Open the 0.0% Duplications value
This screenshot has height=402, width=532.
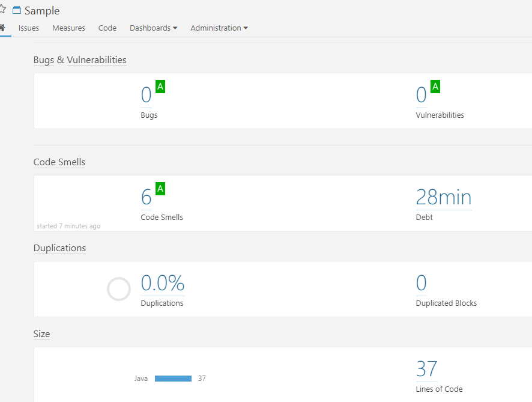[x=163, y=283]
